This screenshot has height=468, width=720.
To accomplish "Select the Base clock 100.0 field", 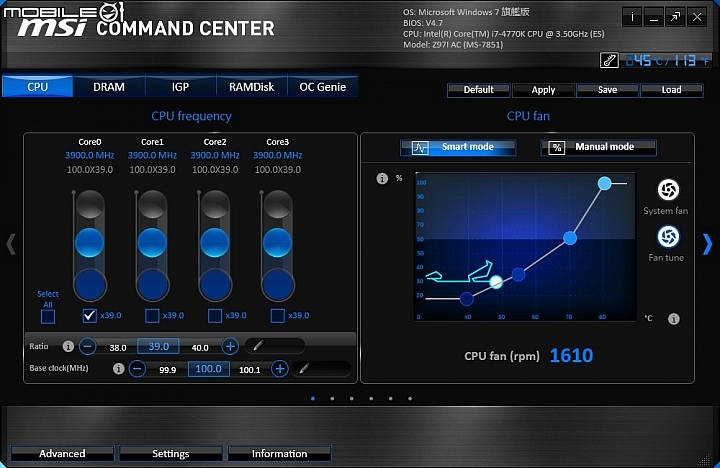I will [208, 368].
